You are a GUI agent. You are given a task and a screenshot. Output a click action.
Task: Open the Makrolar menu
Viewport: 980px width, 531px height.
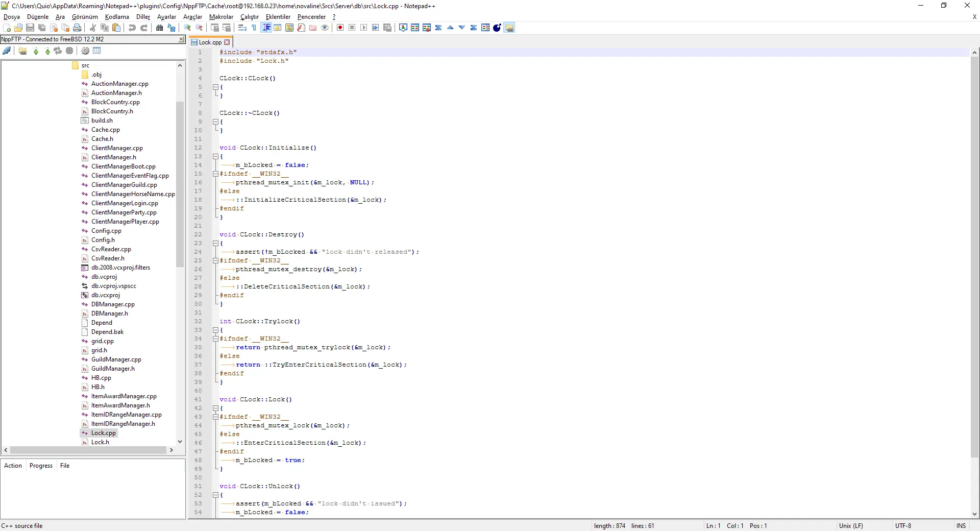[221, 17]
